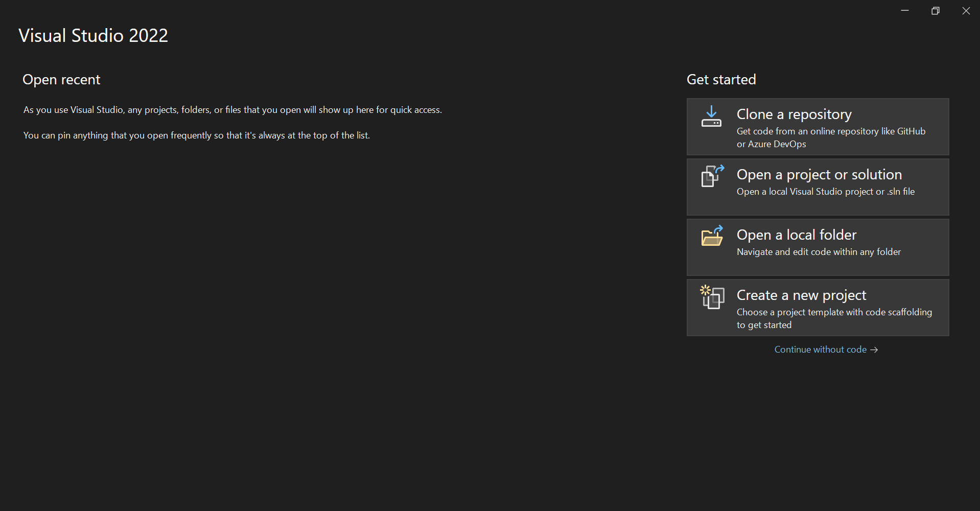Click the Open a local folder icon
Viewport: 980px width, 511px height.
(x=712, y=236)
